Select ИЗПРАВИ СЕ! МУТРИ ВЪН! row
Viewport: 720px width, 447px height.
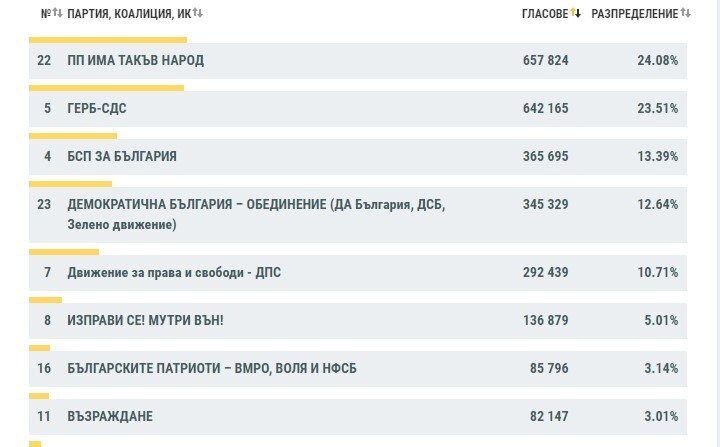coord(358,321)
